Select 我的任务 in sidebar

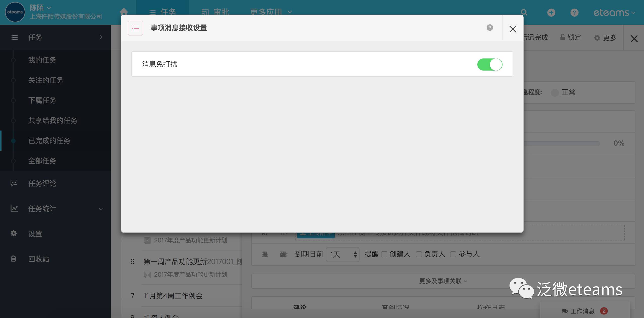[x=42, y=60]
